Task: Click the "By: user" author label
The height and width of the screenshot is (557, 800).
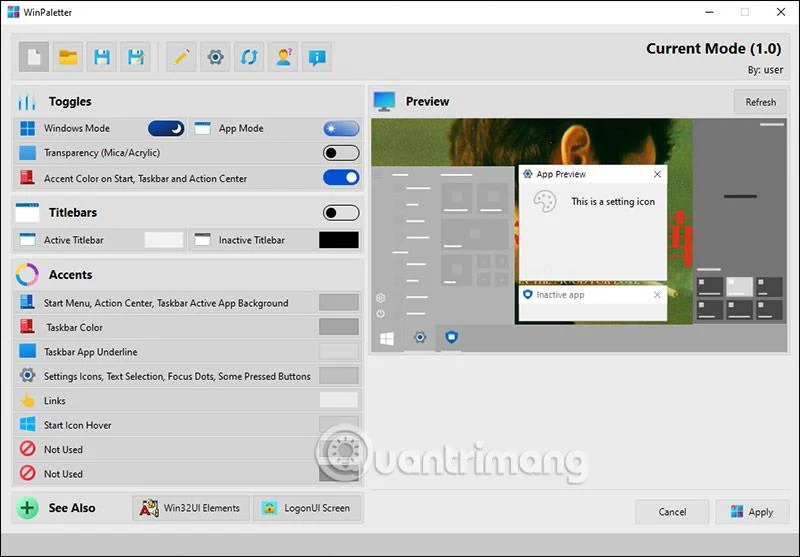Action: click(765, 70)
